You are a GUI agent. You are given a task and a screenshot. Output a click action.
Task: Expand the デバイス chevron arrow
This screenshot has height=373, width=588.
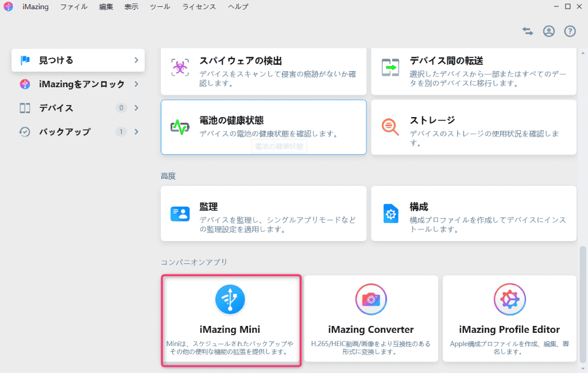[136, 108]
